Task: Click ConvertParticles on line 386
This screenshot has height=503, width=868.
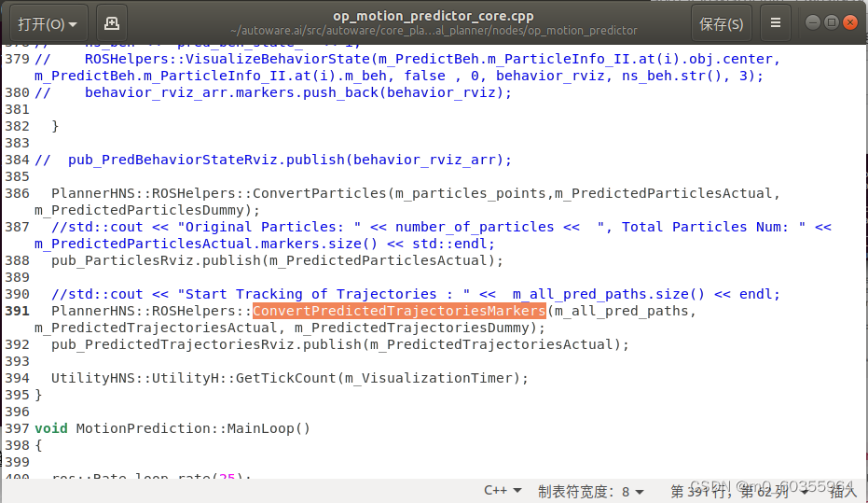Action: (x=320, y=193)
